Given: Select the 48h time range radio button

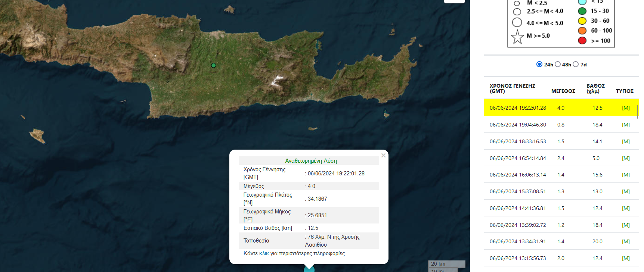Looking at the screenshot, I should tap(558, 64).
